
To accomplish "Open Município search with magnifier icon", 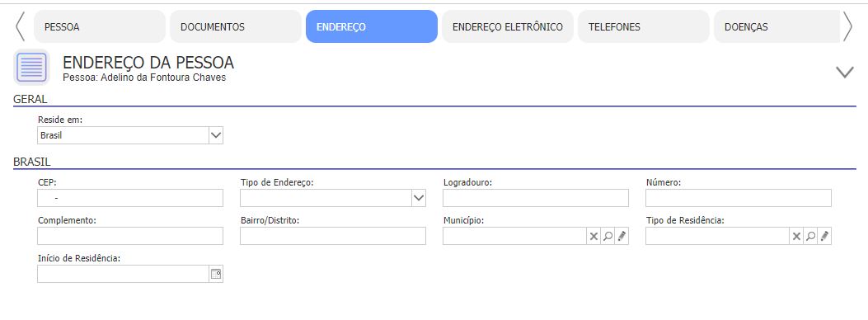I will coord(608,237).
